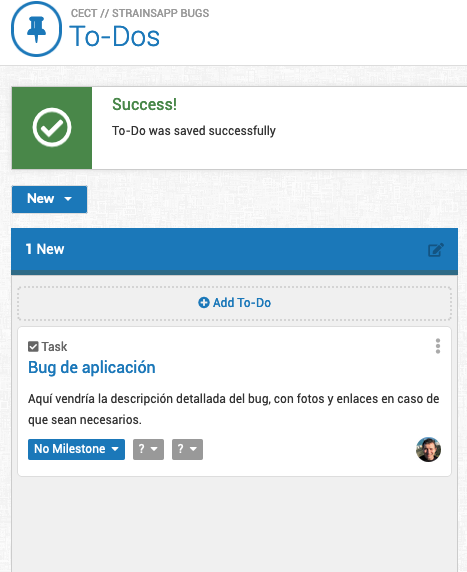Click the To-Do was saved successfully message

(x=194, y=131)
